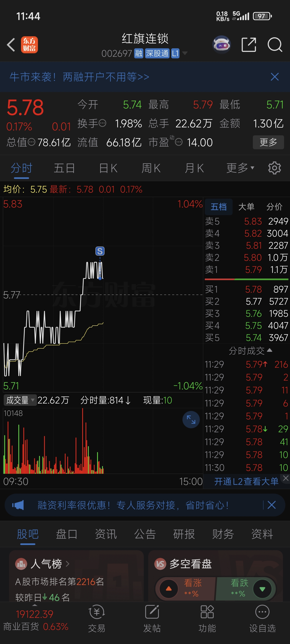Tap the volume bar chart

[x=103, y=441]
